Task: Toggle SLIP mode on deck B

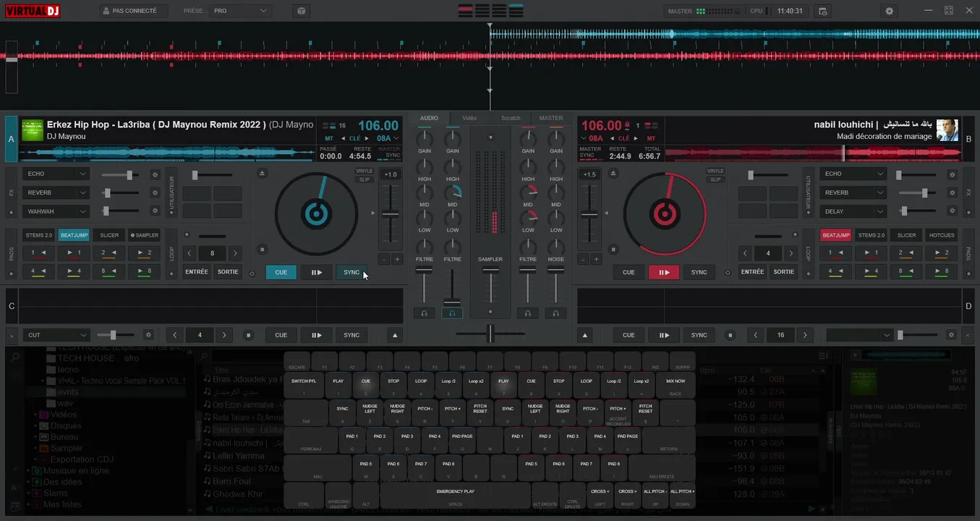Action: [715, 179]
